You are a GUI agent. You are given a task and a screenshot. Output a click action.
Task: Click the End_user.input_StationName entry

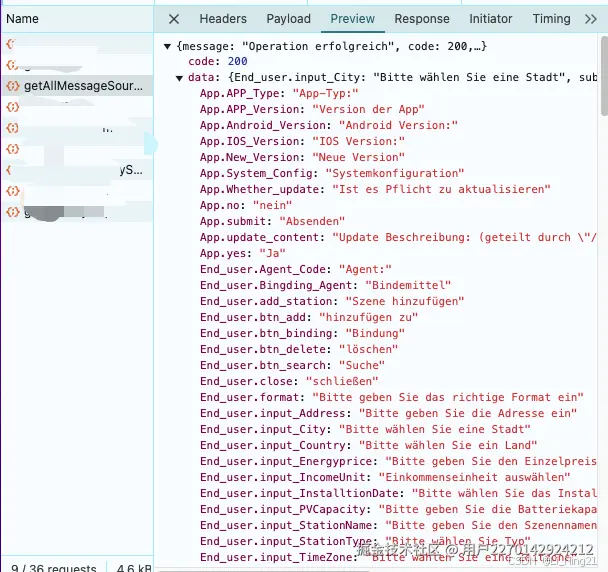(398, 525)
